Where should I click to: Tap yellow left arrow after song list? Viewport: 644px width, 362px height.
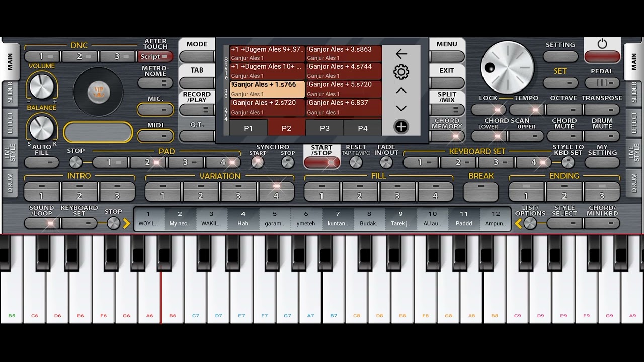[x=518, y=224]
